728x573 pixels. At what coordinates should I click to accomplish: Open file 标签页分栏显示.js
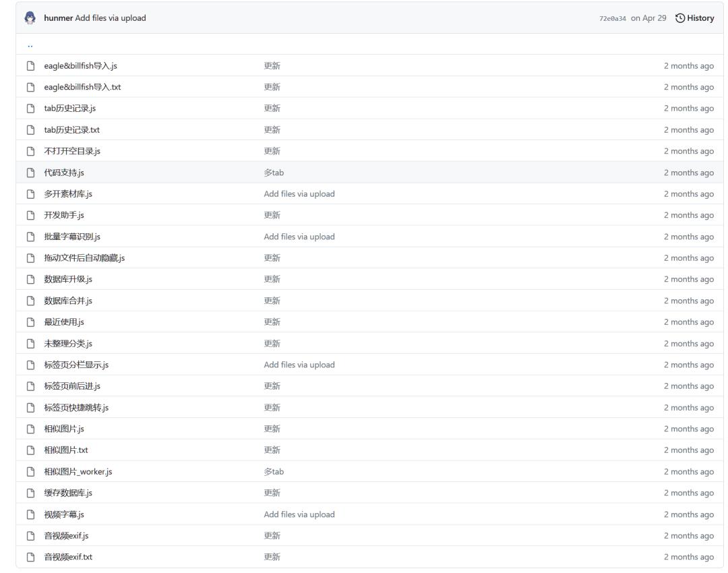coord(76,365)
